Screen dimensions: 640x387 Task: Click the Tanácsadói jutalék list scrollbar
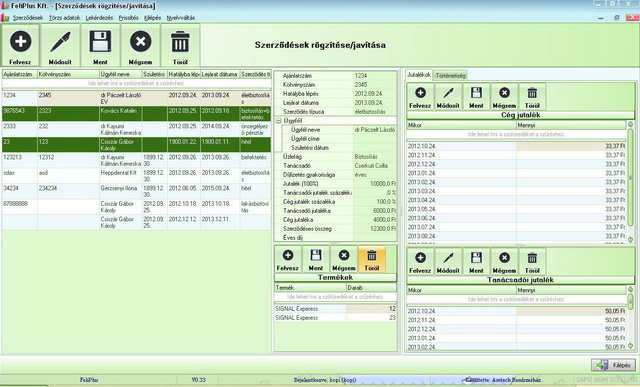click(630, 318)
